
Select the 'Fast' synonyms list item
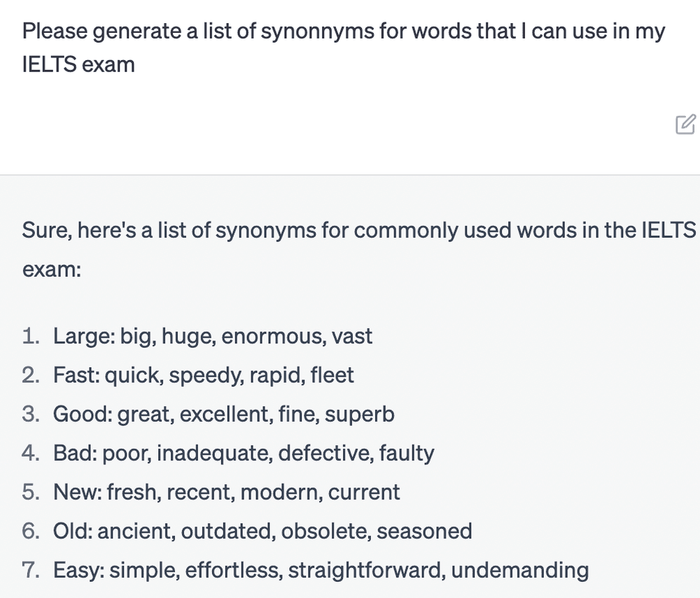click(203, 376)
